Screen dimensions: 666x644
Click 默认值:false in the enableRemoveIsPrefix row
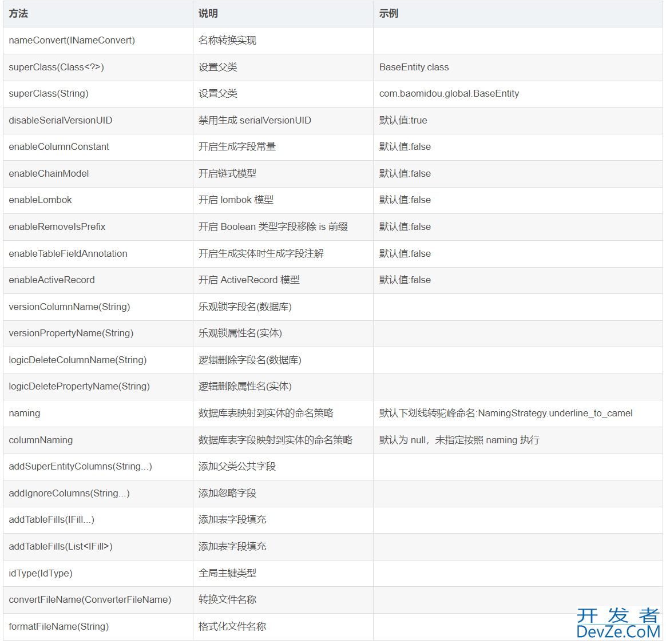click(x=405, y=226)
